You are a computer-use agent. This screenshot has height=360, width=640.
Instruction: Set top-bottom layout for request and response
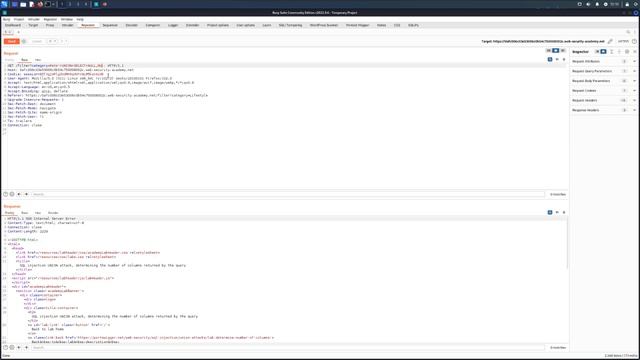tap(556, 51)
